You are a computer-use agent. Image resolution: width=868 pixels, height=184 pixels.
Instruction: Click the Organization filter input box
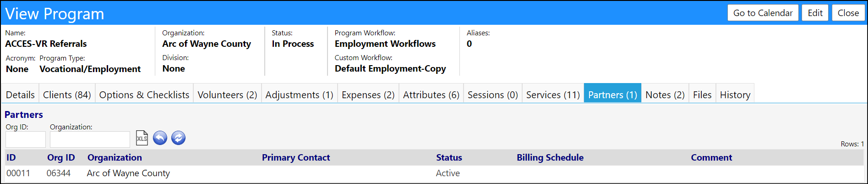pyautogui.click(x=90, y=139)
